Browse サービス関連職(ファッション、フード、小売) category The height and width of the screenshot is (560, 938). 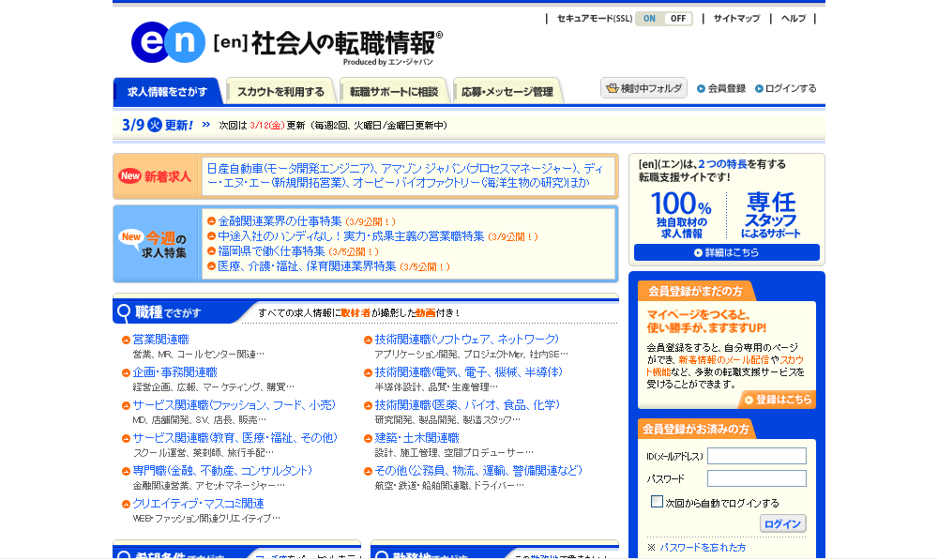(234, 405)
